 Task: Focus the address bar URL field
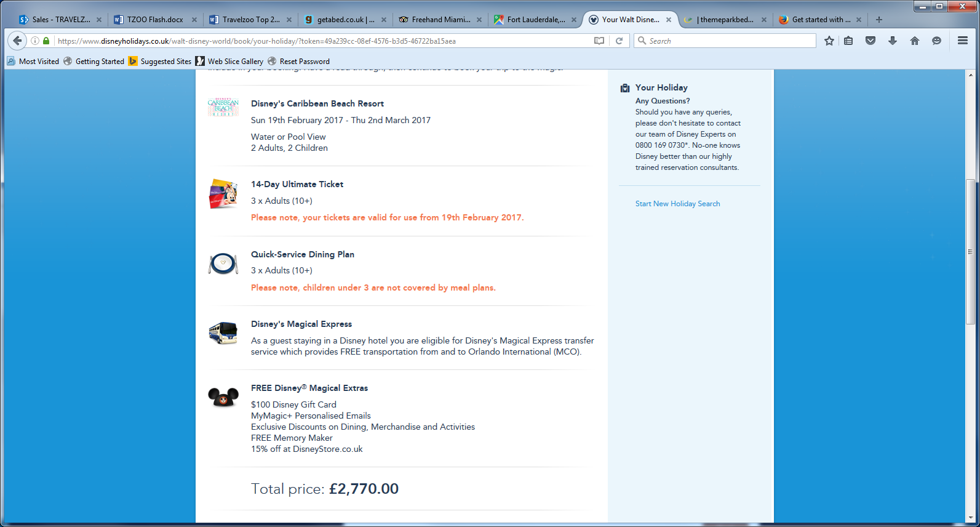(320, 41)
